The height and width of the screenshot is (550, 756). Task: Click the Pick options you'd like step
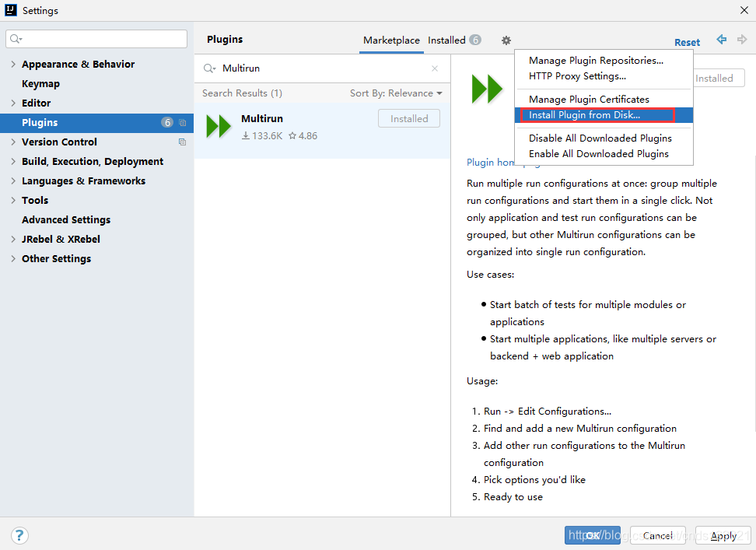coord(534,480)
